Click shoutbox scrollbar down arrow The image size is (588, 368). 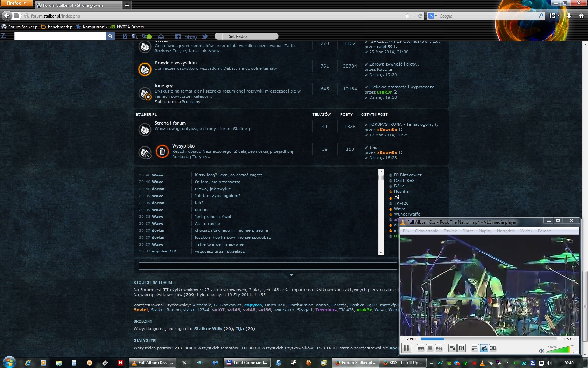[381, 253]
